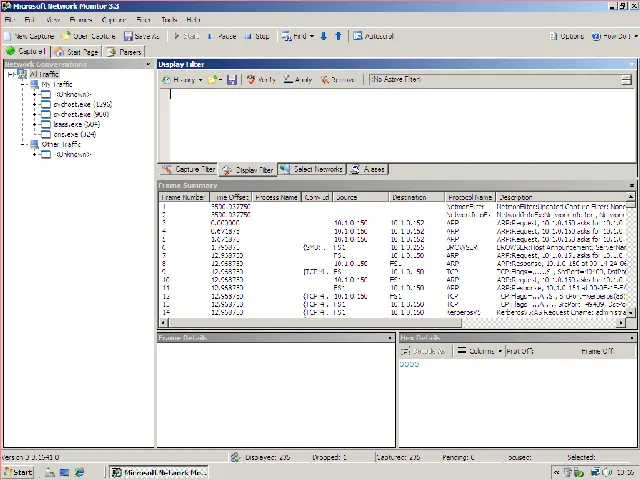This screenshot has height=480, width=640.
Task: Open the Network Conversations pane dropdown arrow
Action: tap(148, 64)
